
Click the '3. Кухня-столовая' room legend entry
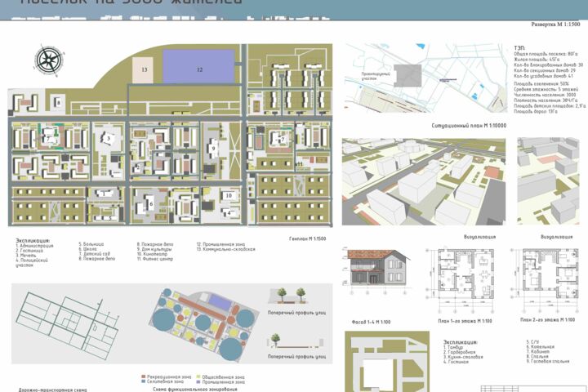coord(463,357)
